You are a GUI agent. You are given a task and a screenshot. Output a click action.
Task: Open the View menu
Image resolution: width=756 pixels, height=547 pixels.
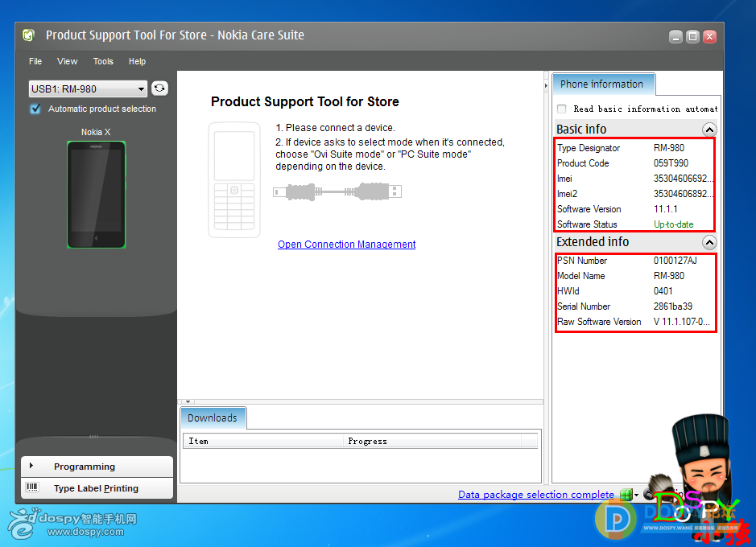click(67, 61)
